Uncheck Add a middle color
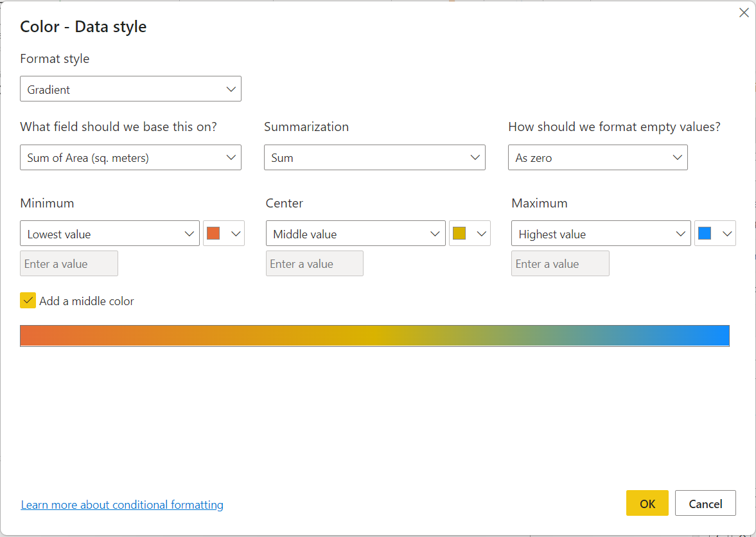The width and height of the screenshot is (756, 537). tap(28, 300)
